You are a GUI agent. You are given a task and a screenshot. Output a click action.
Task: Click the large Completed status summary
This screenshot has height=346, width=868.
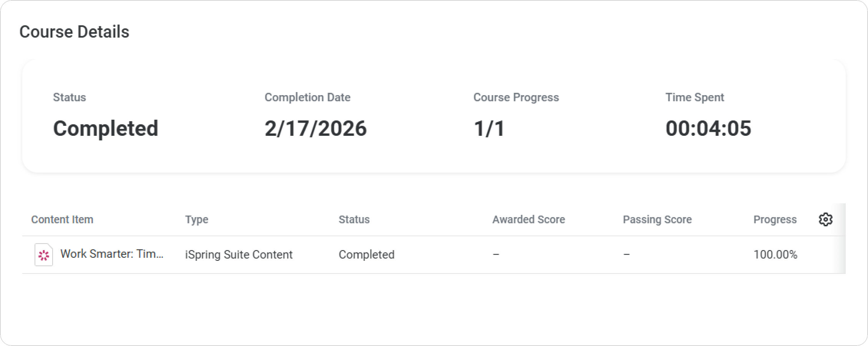point(106,128)
